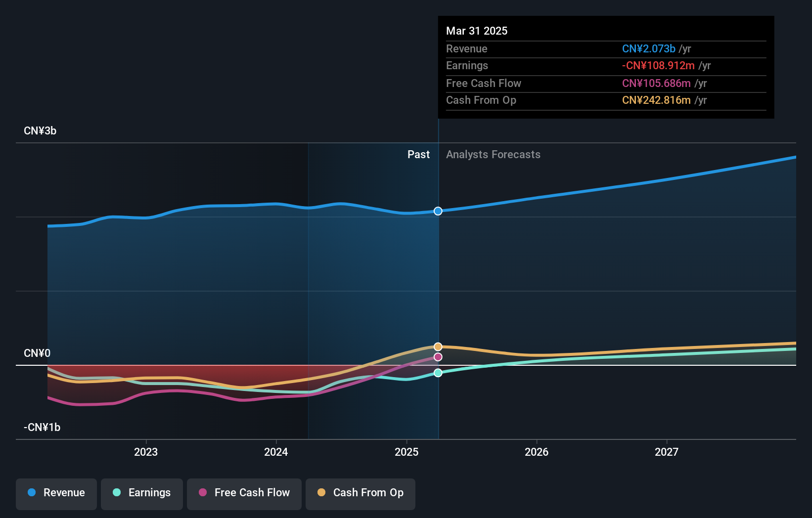Click the 2025 x-axis label
The height and width of the screenshot is (518, 812).
[406, 452]
